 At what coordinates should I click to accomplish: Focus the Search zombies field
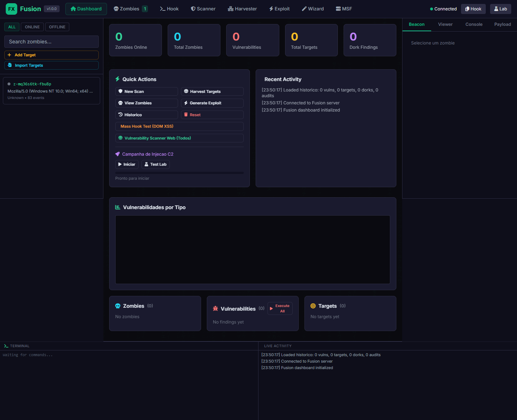[x=51, y=42]
